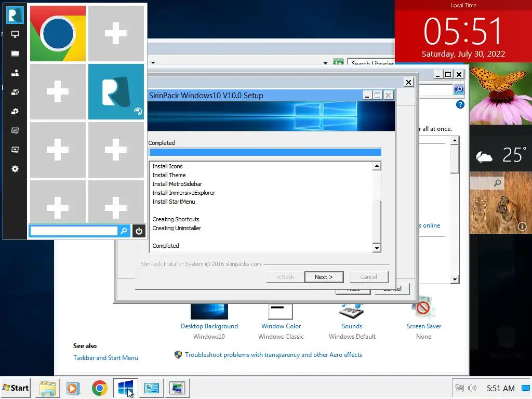Open network tray icon
This screenshot has height=399, width=532.
click(460, 388)
